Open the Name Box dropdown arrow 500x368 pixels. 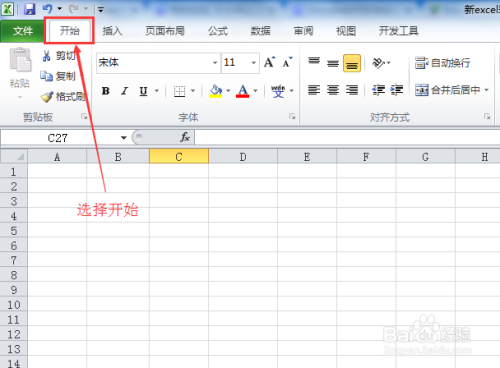click(x=124, y=138)
